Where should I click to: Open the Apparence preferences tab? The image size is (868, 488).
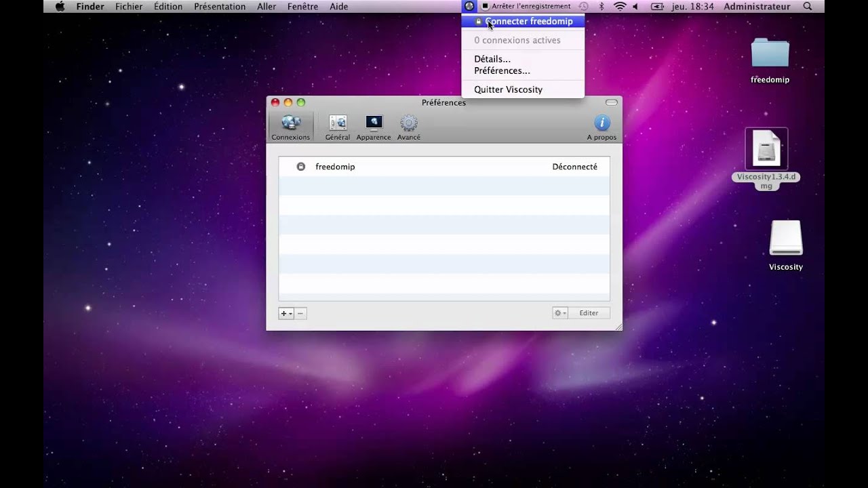[x=374, y=127]
